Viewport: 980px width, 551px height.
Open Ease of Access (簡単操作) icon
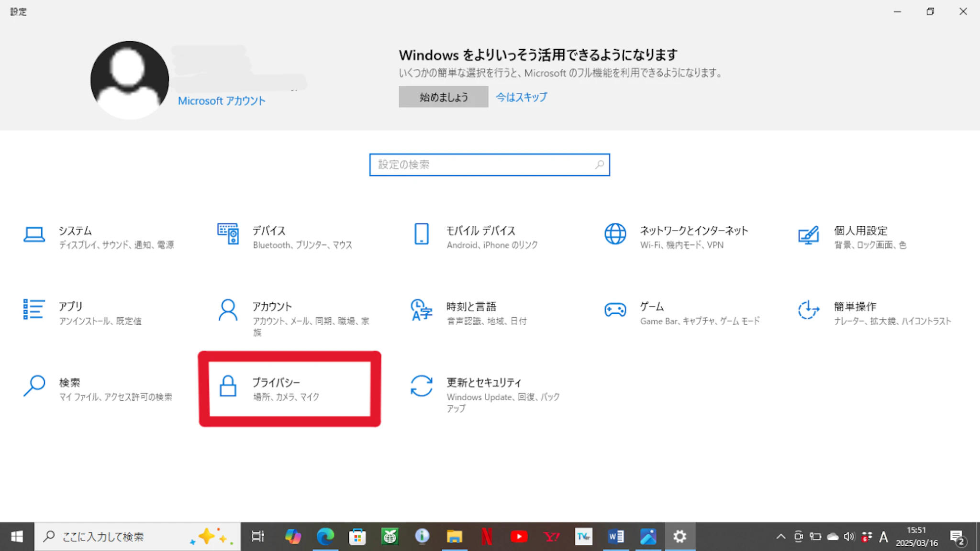808,310
